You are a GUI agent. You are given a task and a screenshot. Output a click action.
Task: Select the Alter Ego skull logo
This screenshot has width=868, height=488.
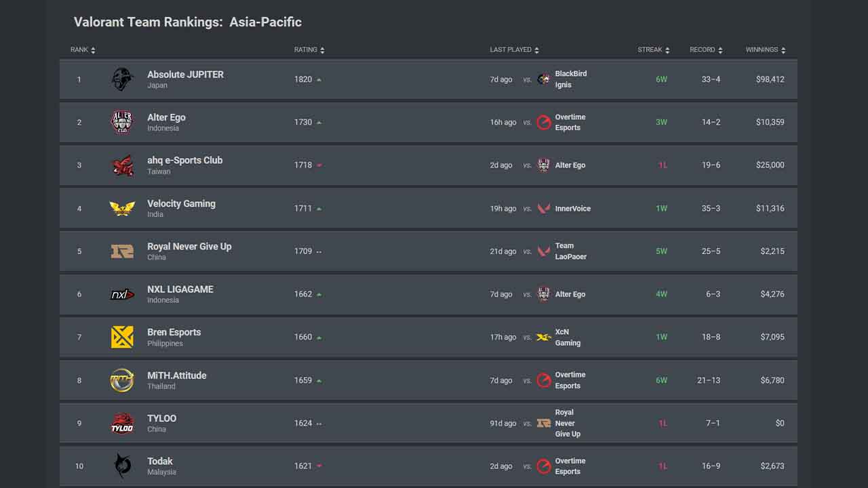(x=122, y=122)
